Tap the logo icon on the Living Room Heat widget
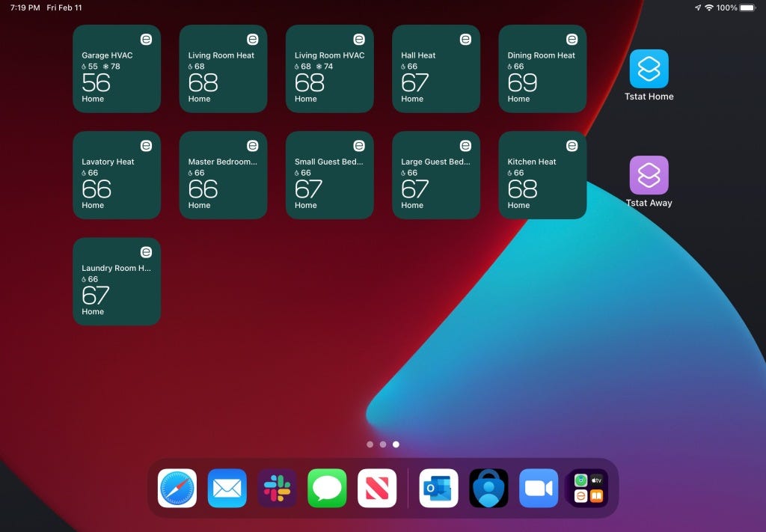The height and width of the screenshot is (532, 766). coord(253,39)
